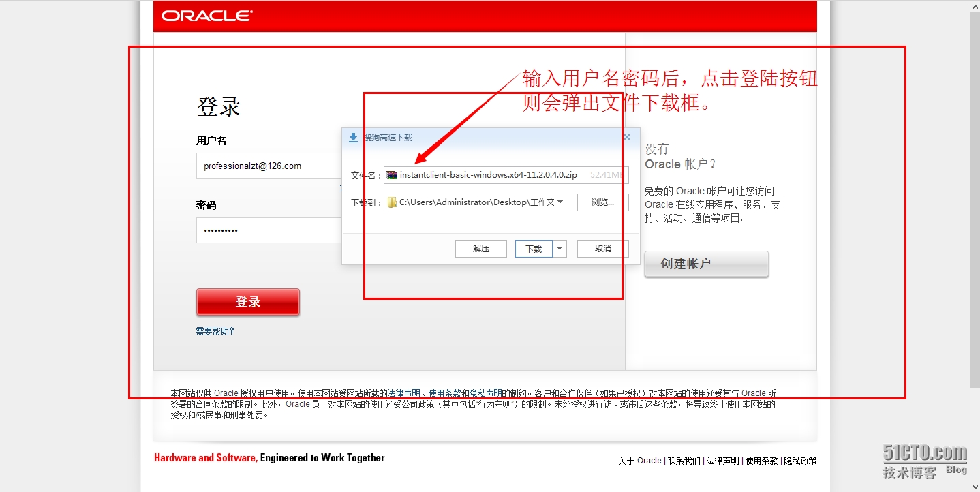The height and width of the screenshot is (492, 980).
Task: Click the 浏览... browse button
Action: pyautogui.click(x=602, y=202)
